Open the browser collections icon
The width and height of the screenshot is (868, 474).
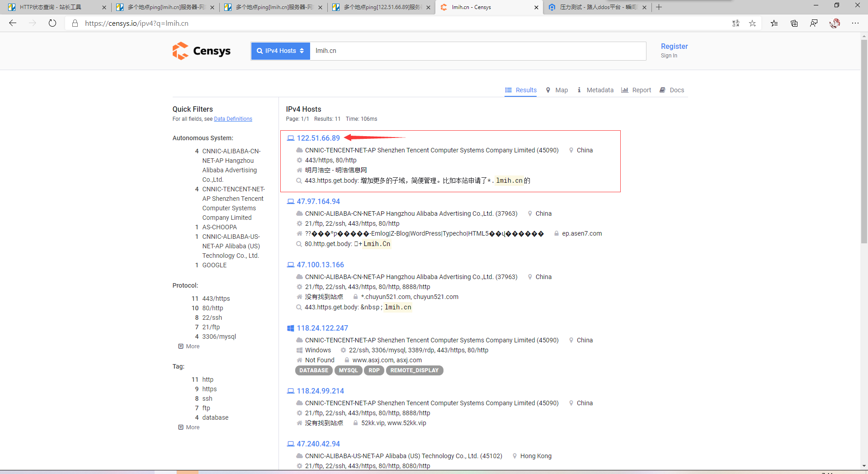pyautogui.click(x=794, y=24)
